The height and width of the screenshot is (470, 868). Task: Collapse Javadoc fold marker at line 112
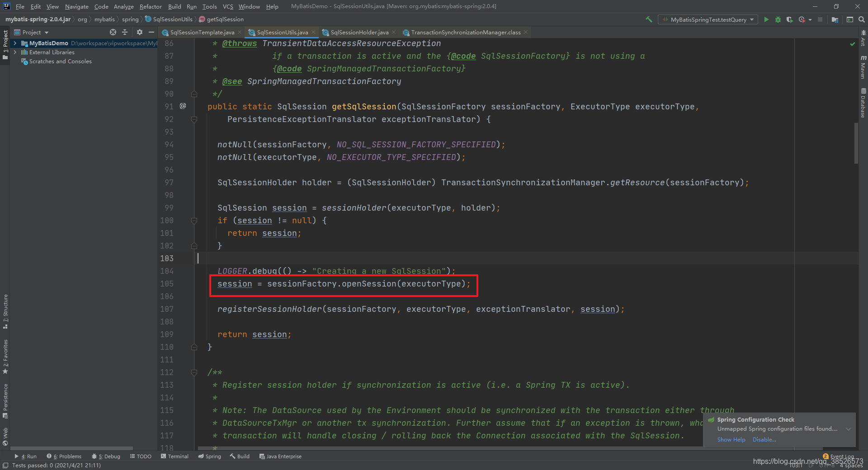pyautogui.click(x=194, y=372)
